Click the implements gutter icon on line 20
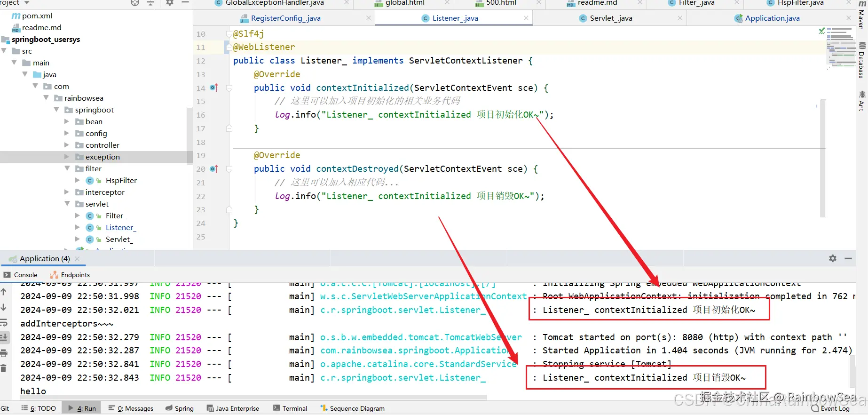This screenshot has height=415, width=868. pos(214,168)
